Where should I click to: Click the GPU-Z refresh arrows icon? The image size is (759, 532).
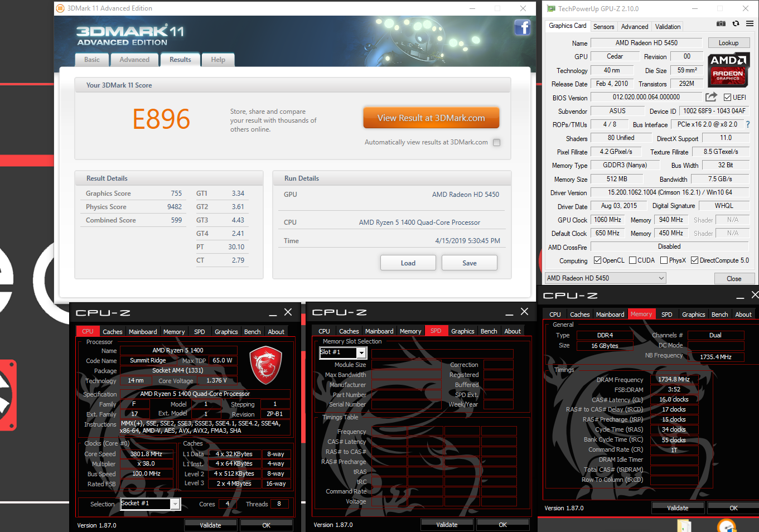coord(736,23)
